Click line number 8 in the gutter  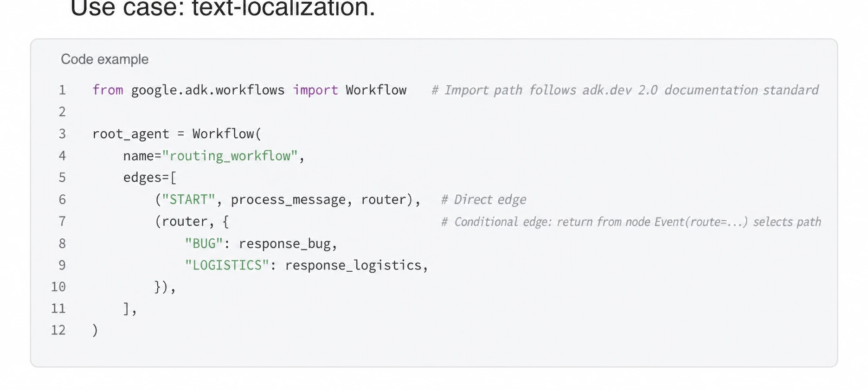coord(62,243)
